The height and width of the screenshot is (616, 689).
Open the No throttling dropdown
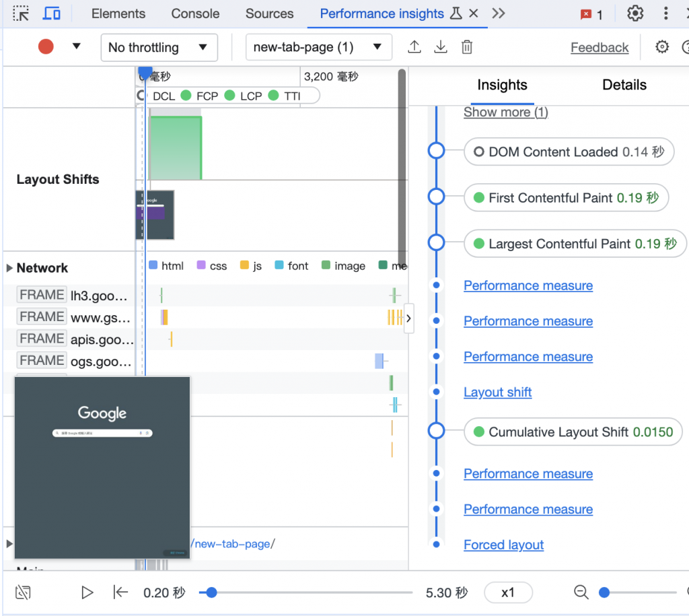coord(159,48)
